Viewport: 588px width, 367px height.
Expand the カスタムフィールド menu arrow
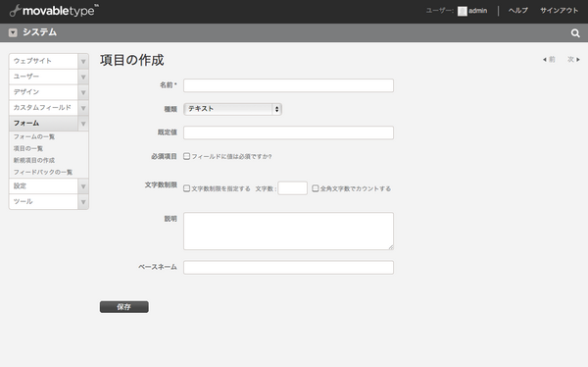point(83,108)
